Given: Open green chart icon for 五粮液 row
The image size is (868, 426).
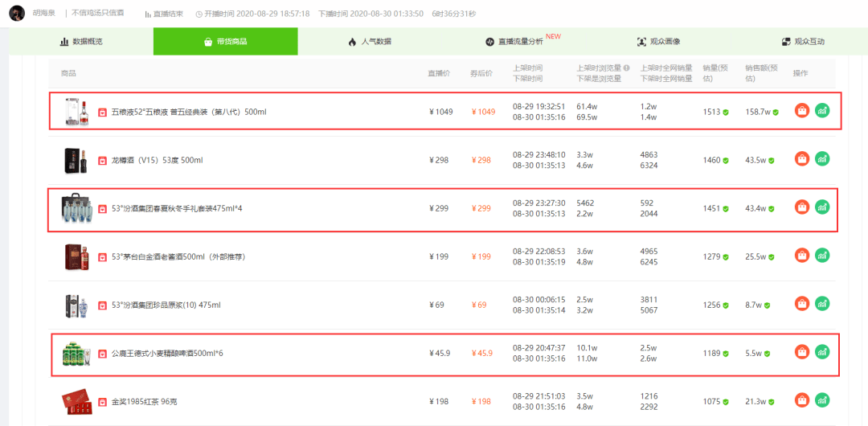Looking at the screenshot, I should 823,111.
